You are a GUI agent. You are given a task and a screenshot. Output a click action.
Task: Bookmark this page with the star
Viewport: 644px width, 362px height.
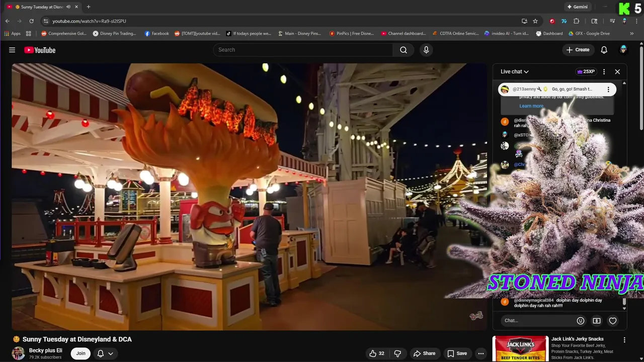tap(535, 21)
